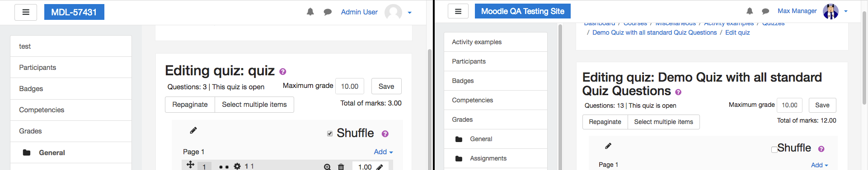The height and width of the screenshot is (170, 868).
Task: Edit section heading pencil in left quiz
Action: [x=193, y=130]
